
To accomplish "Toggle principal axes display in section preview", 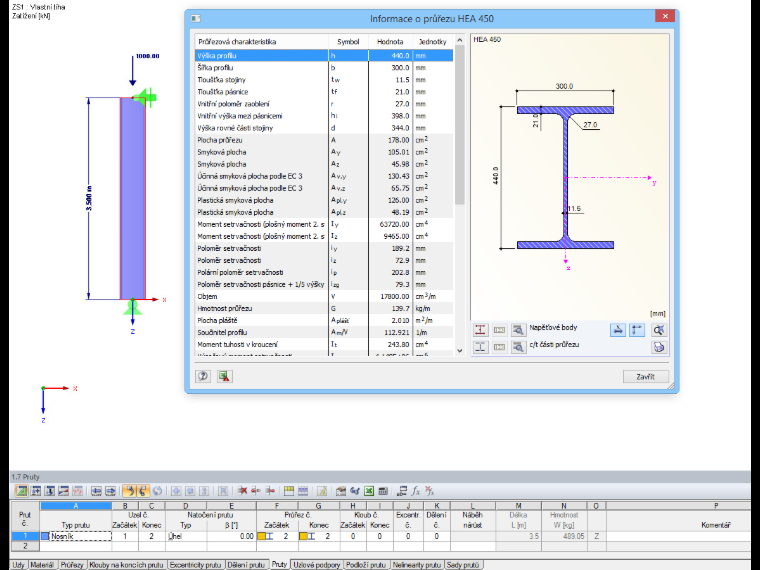I will tap(636, 330).
